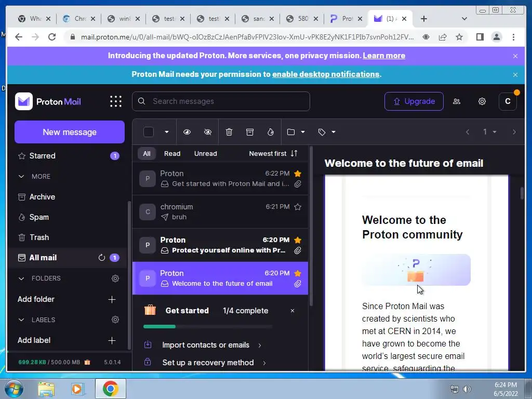Screen dimensions: 532x399
Task: Click the storage gift icon
Action: click(x=87, y=362)
